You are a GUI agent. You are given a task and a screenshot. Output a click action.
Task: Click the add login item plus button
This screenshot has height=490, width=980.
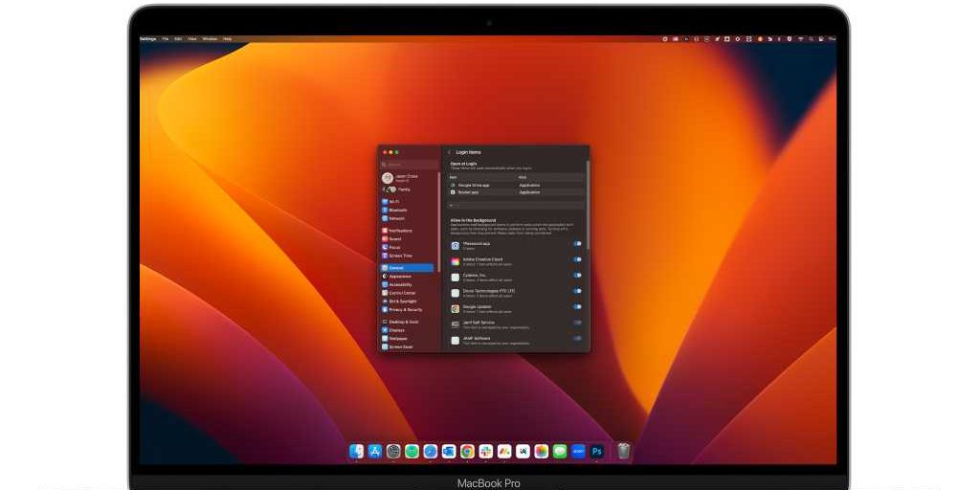coord(453,205)
